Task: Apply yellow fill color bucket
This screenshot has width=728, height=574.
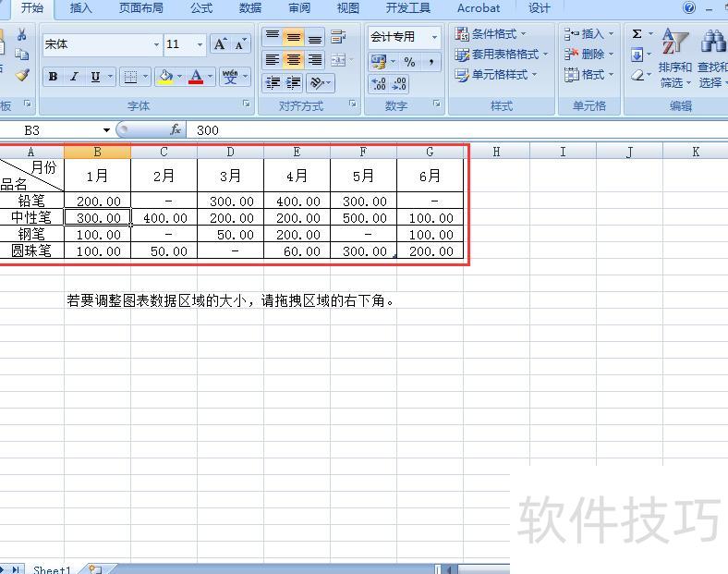Action: point(165,76)
